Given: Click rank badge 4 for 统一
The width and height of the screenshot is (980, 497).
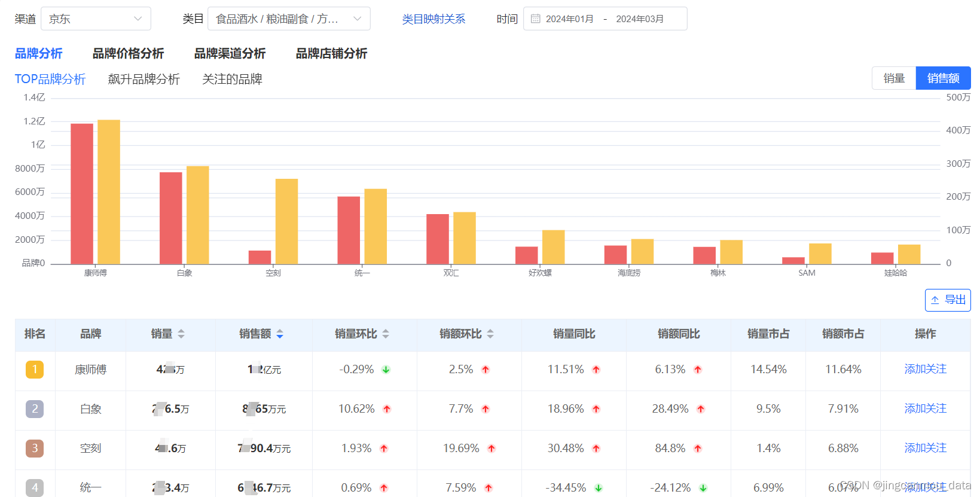Looking at the screenshot, I should pyautogui.click(x=35, y=487).
